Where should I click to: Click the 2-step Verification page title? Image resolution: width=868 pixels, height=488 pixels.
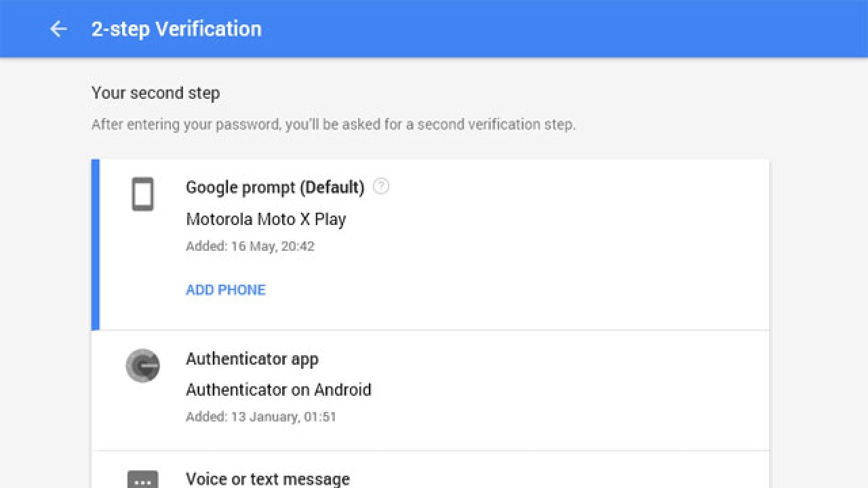(x=176, y=28)
